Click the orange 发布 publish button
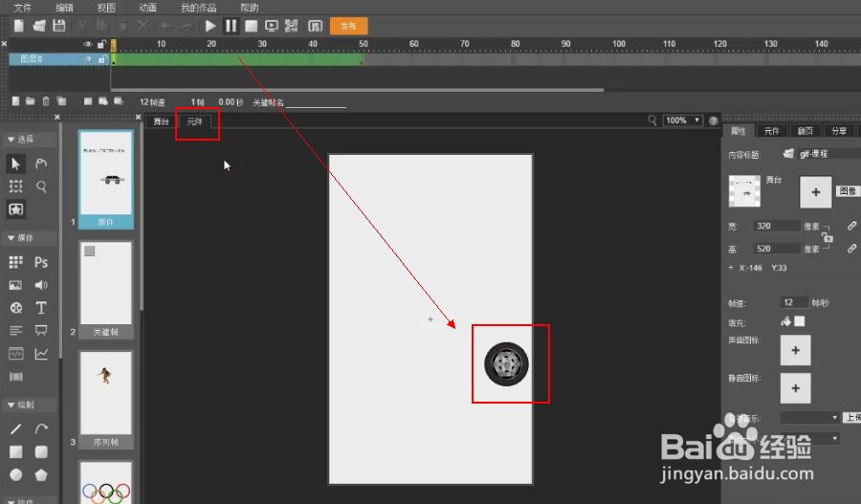Screen dimensions: 861x504 tap(348, 26)
